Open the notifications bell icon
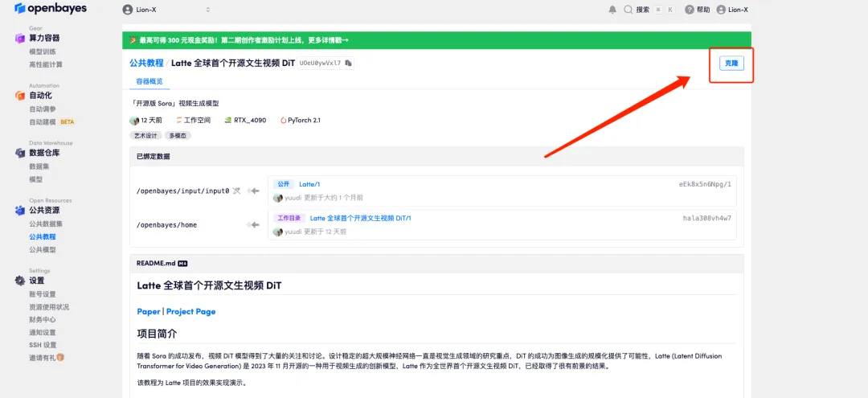The image size is (868, 398). (612, 10)
